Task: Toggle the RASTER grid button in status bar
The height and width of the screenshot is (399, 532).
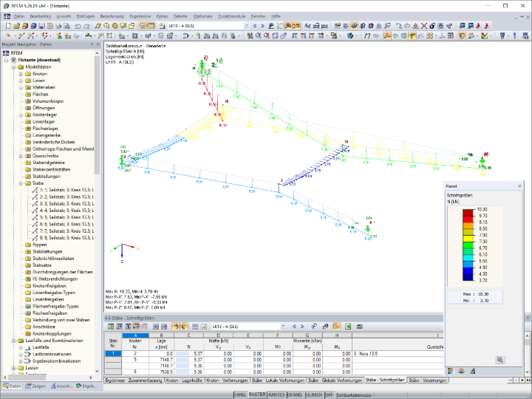Action: coord(257,395)
